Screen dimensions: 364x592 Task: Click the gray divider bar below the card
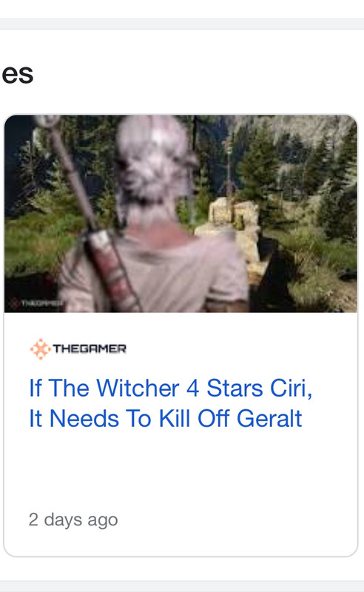click(x=182, y=586)
